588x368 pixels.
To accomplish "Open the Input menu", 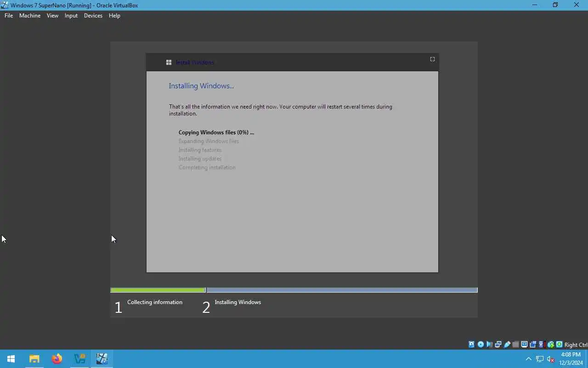I will pyautogui.click(x=71, y=16).
